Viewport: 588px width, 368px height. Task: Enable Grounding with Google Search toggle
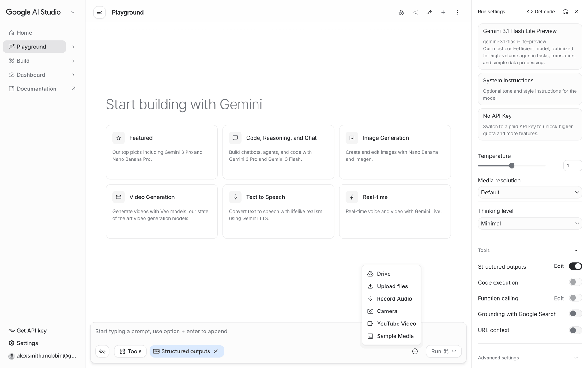pos(575,314)
